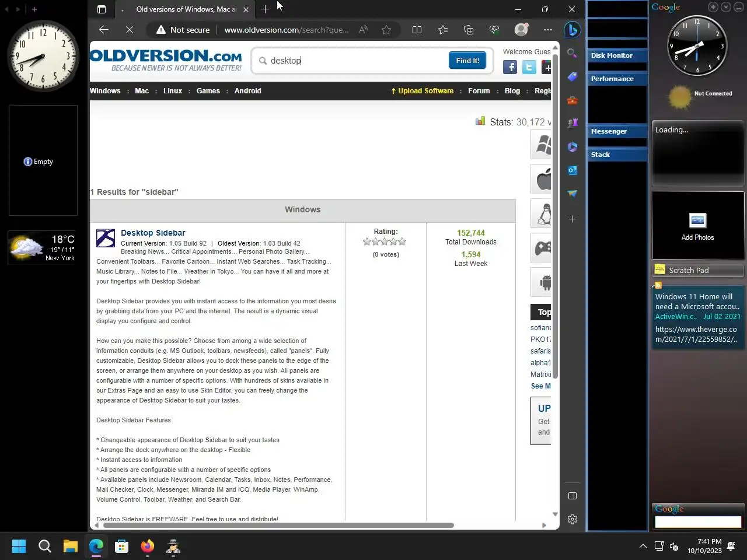Open the Edge sidebar Shopping tag

tap(573, 77)
